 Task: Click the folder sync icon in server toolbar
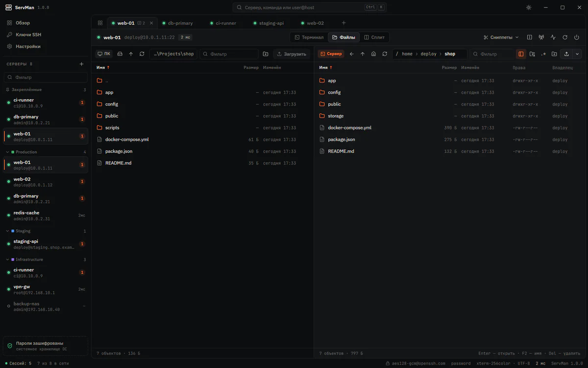pyautogui.click(x=532, y=54)
